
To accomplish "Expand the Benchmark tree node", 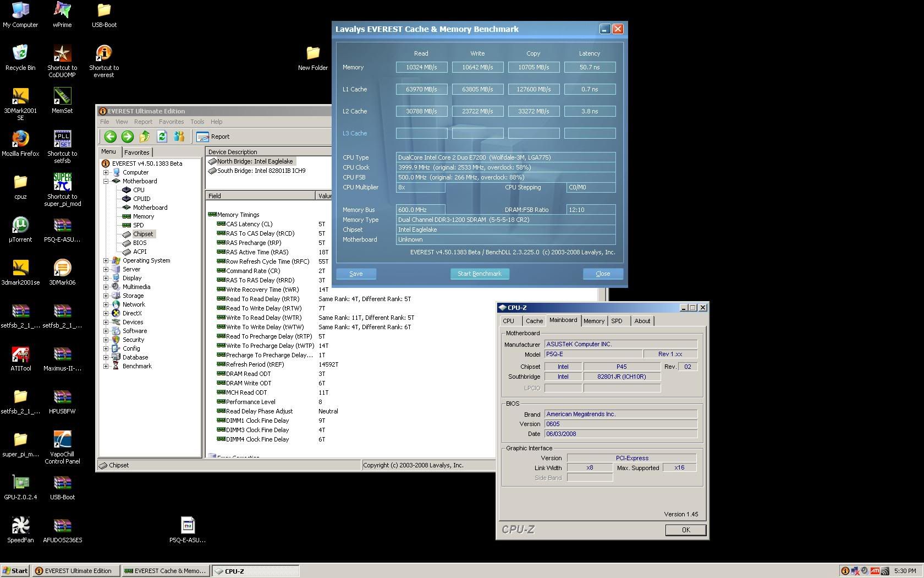I will coord(106,366).
